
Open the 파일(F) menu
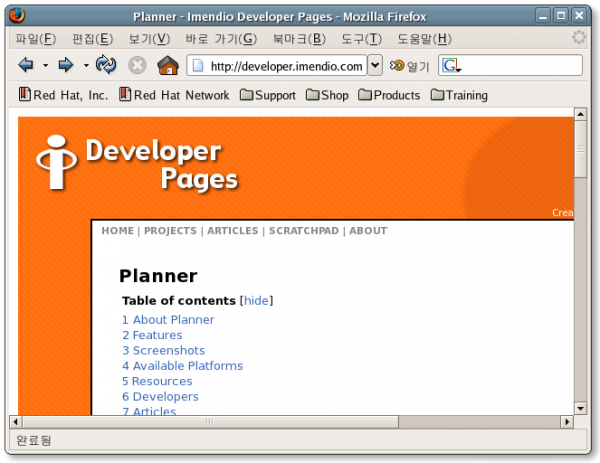[x=36, y=39]
